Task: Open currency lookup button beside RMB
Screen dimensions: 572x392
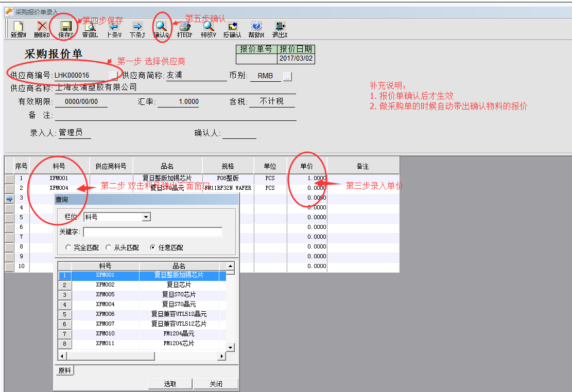Action: point(287,77)
